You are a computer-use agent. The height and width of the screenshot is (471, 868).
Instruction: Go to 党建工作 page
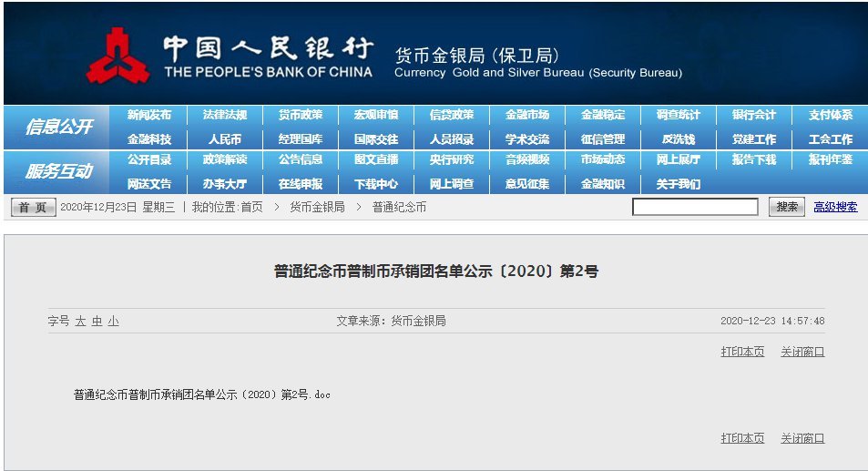coord(754,138)
